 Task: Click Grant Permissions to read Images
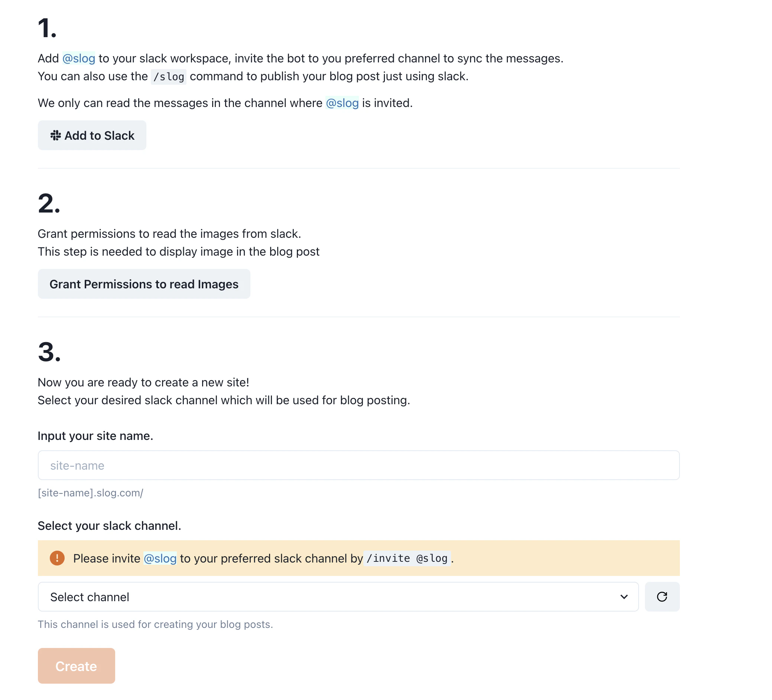click(x=144, y=284)
